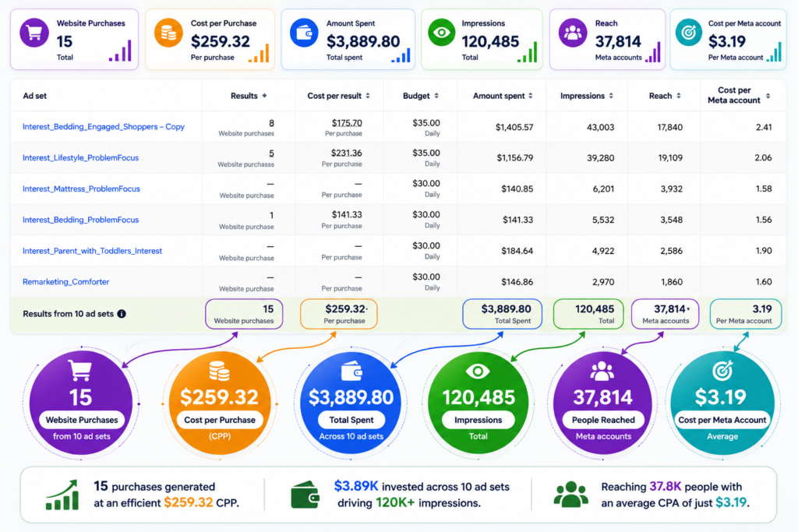Click the 19,109 reach value
The width and height of the screenshot is (798, 532).
click(x=669, y=157)
